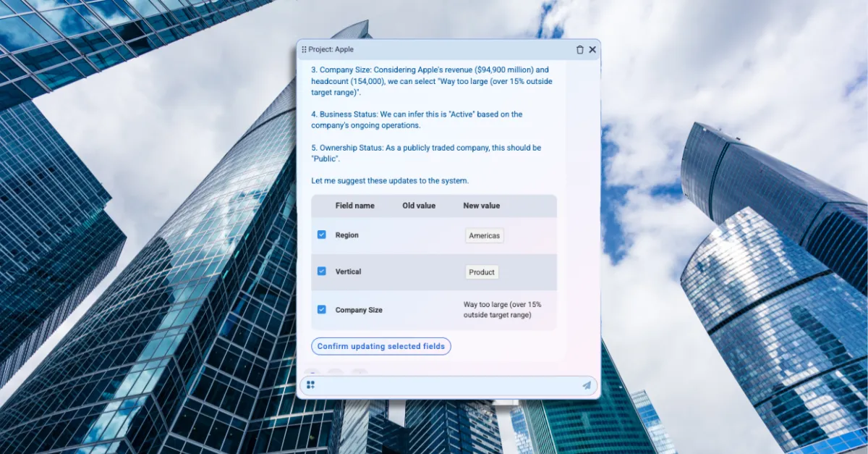The height and width of the screenshot is (454, 868).
Task: Click the Americas new value tag
Action: [484, 235]
